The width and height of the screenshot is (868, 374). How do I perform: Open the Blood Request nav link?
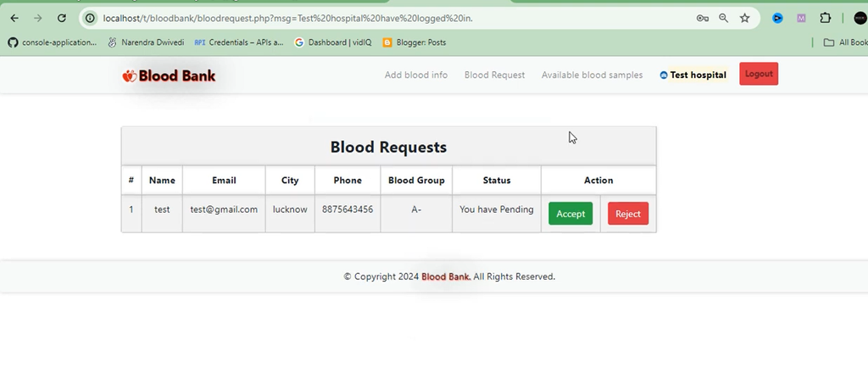[x=494, y=75]
